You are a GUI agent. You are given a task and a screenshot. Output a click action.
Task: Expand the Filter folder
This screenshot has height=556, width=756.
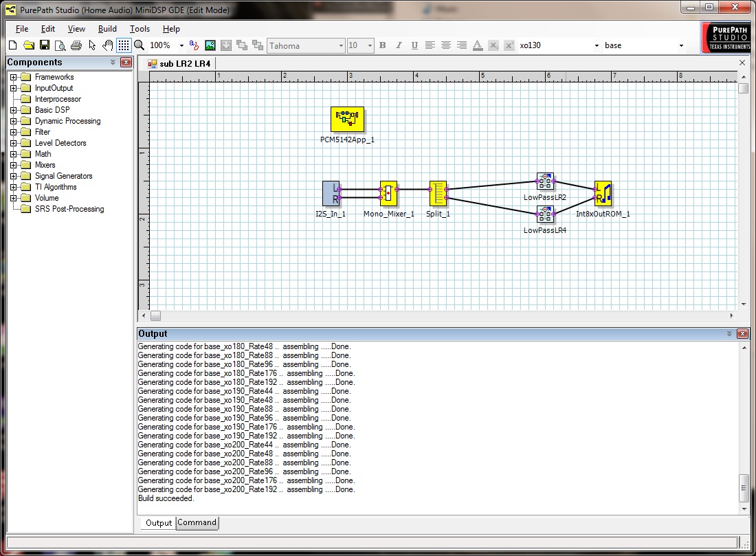point(14,132)
